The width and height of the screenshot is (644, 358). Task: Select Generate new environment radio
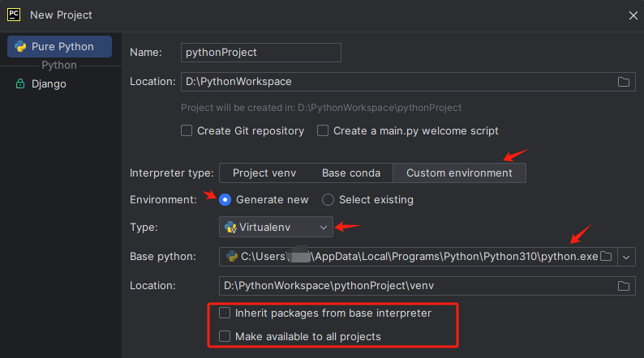point(225,200)
